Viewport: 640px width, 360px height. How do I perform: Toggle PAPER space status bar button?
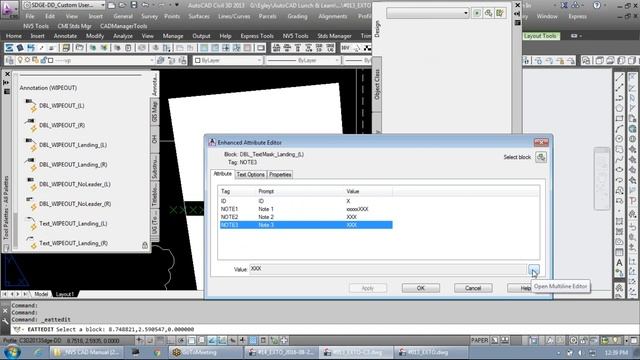[480, 340]
